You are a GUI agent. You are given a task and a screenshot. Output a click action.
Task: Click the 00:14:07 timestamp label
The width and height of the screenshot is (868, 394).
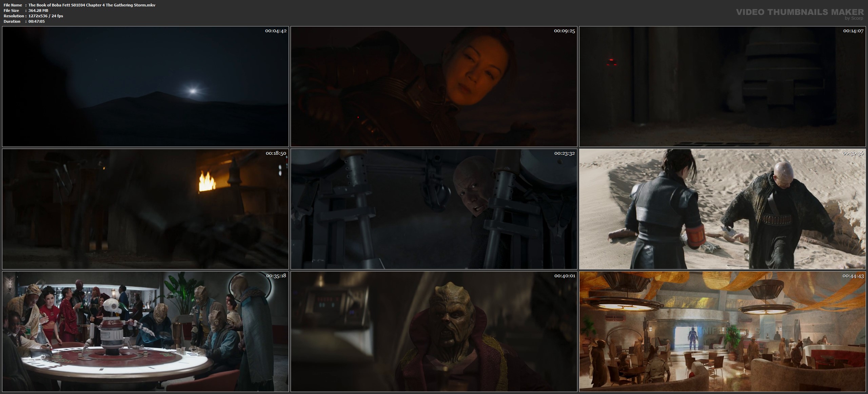click(x=853, y=31)
